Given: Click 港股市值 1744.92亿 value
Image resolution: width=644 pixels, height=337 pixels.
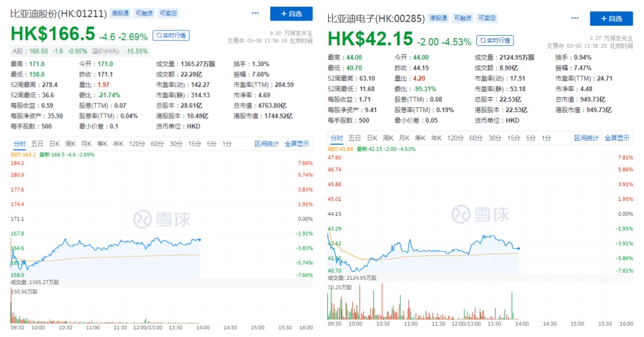Looking at the screenshot, I should 278,116.
